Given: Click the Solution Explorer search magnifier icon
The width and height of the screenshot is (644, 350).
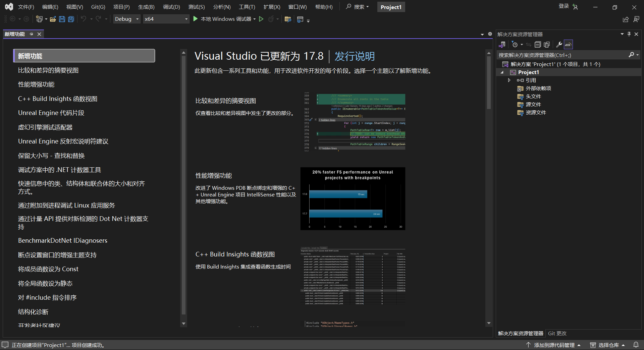Looking at the screenshot, I should (x=631, y=55).
